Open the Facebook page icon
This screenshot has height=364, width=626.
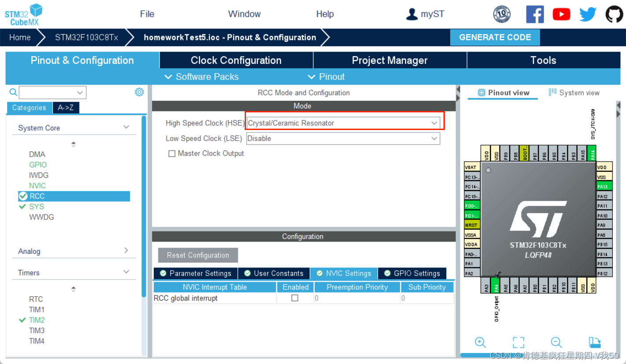point(535,14)
